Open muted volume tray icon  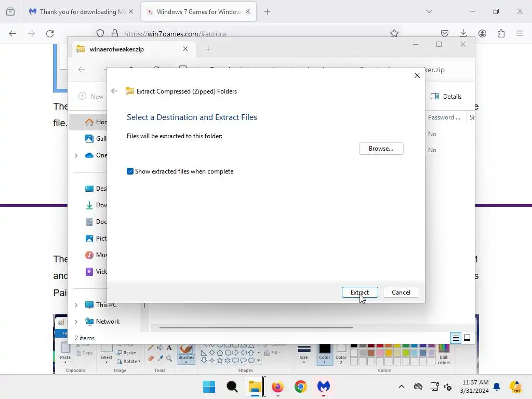448,387
